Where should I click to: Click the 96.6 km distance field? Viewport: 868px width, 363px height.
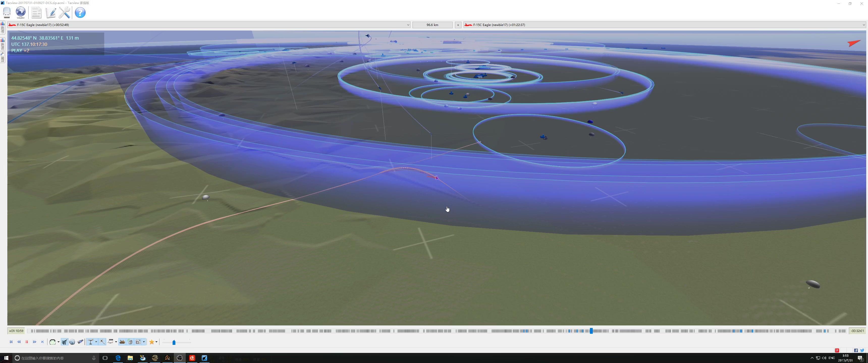(432, 25)
